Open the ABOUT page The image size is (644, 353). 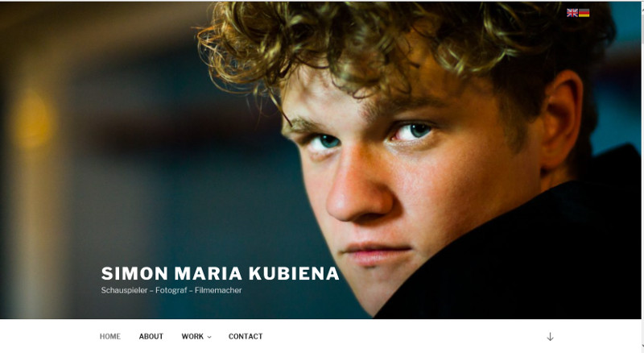[151, 337]
